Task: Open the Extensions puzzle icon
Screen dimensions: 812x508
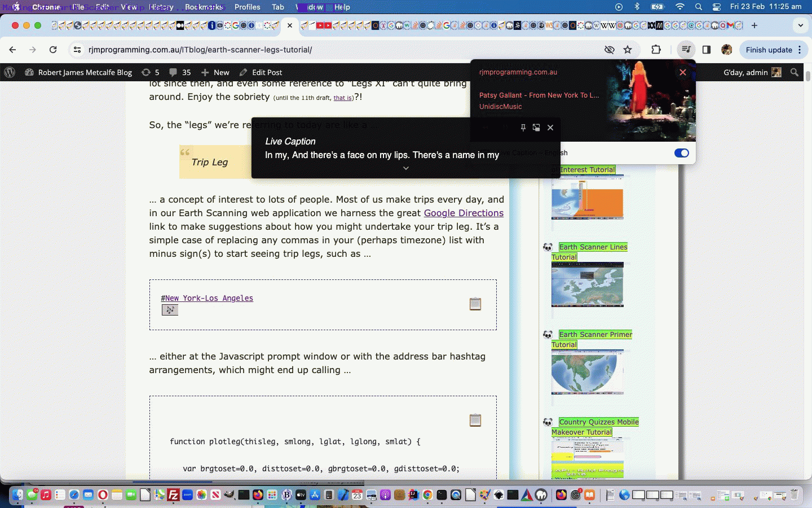Action: (x=656, y=50)
